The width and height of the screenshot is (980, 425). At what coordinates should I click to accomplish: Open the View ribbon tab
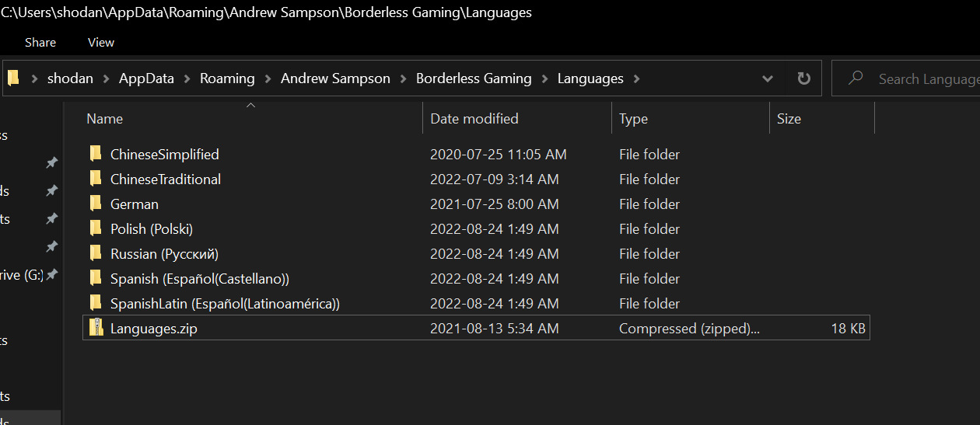tap(101, 43)
